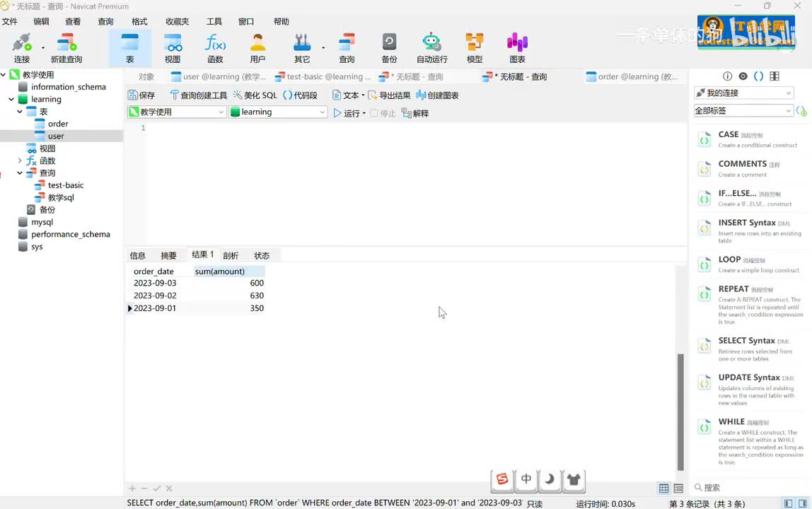812x509 pixels.
Task: Insert the CASE snippet
Action: 749,139
